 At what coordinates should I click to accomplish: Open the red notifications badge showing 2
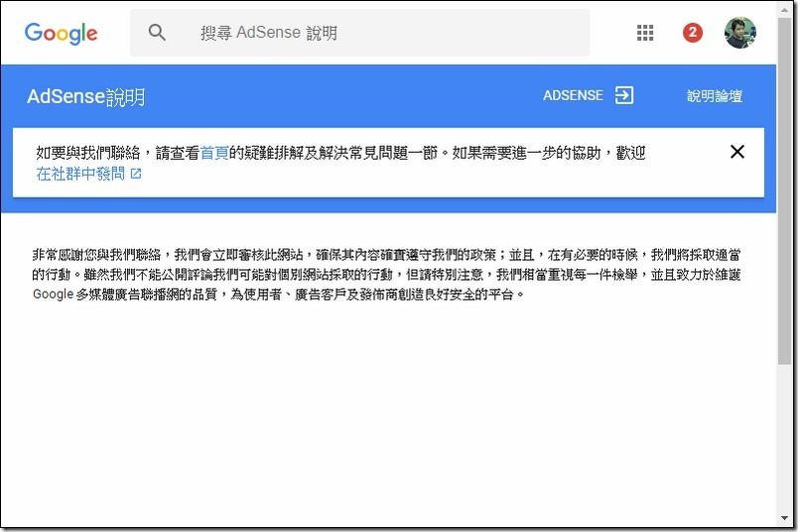pyautogui.click(x=693, y=33)
